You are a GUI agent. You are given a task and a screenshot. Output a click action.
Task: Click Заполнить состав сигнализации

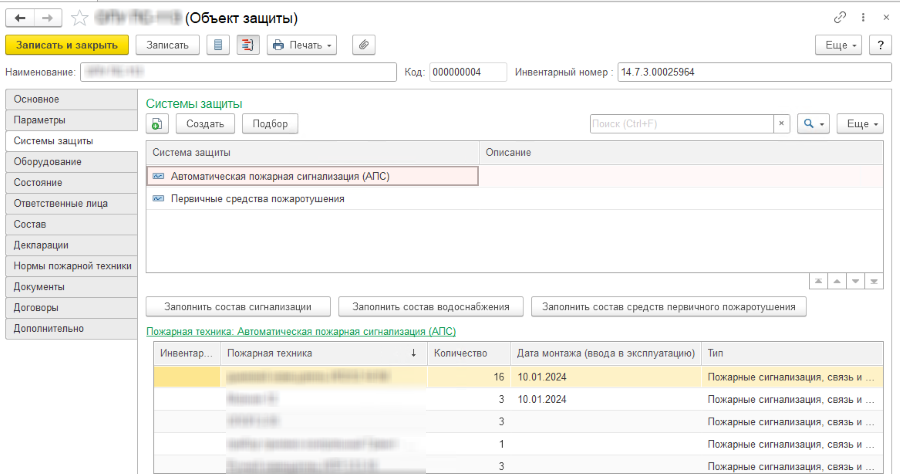tap(238, 307)
